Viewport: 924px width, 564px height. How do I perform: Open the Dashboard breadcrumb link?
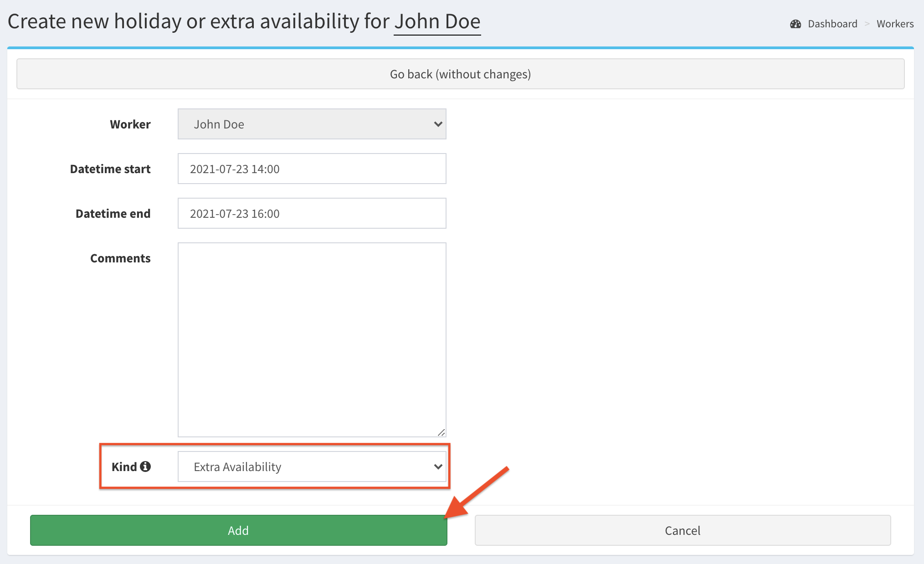click(832, 24)
